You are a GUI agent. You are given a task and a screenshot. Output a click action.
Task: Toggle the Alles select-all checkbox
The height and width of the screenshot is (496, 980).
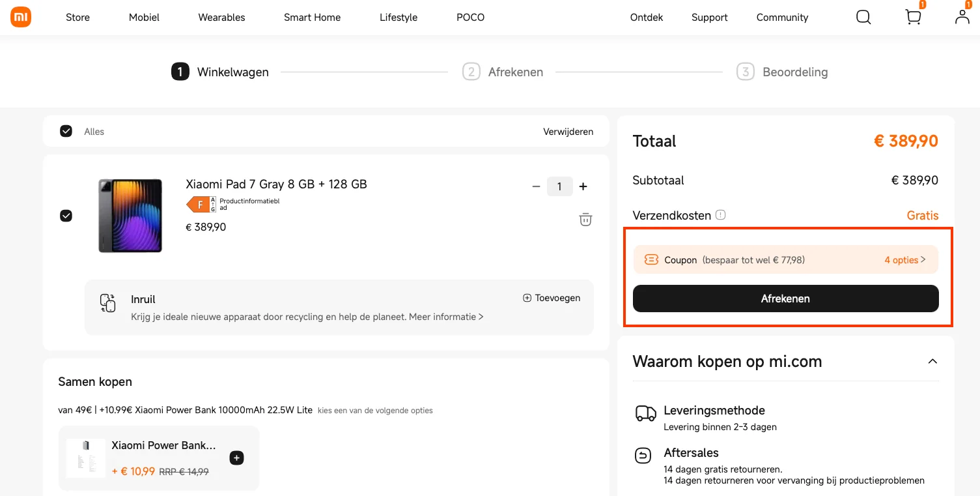click(x=66, y=131)
